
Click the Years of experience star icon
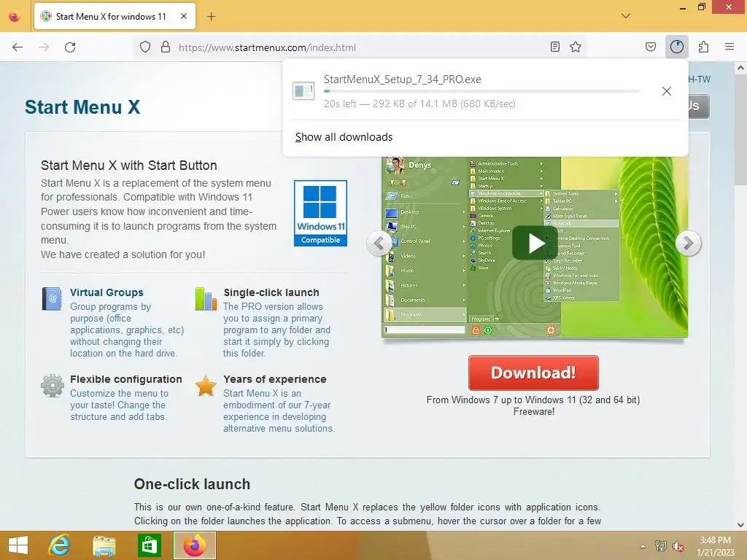point(206,385)
